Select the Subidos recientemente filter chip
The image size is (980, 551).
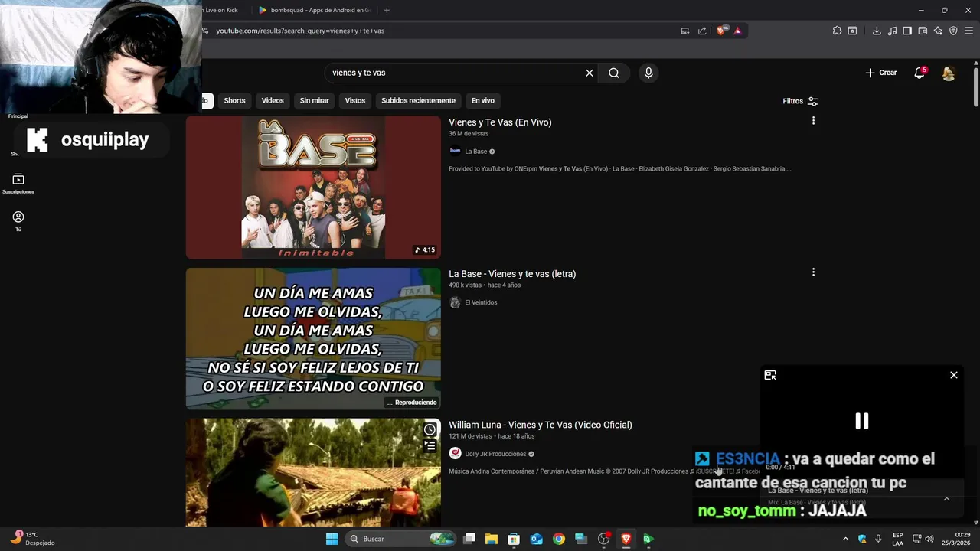418,100
